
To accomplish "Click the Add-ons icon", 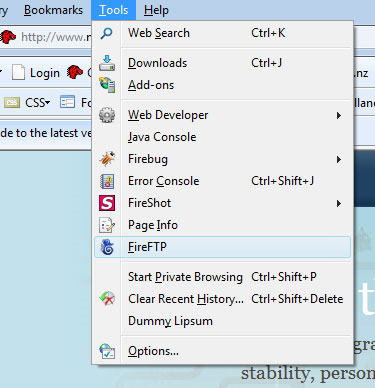I will pos(107,85).
